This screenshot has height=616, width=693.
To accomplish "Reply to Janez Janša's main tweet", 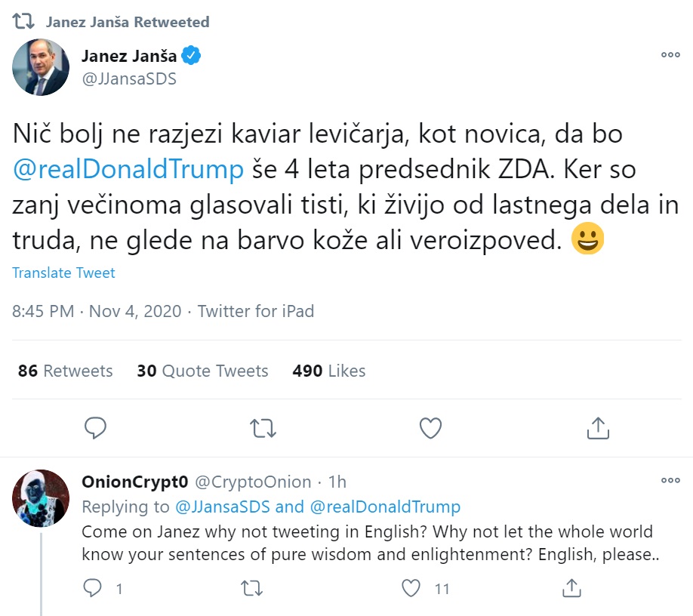I will [x=95, y=428].
